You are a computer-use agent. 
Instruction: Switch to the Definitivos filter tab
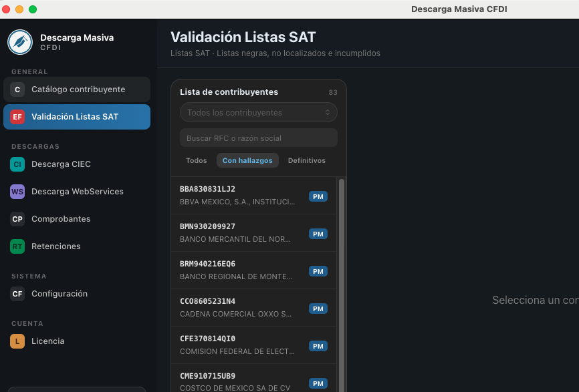point(306,160)
